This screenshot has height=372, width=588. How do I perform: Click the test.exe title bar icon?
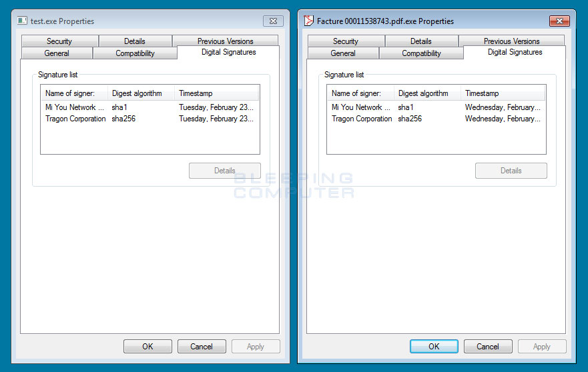coord(23,21)
